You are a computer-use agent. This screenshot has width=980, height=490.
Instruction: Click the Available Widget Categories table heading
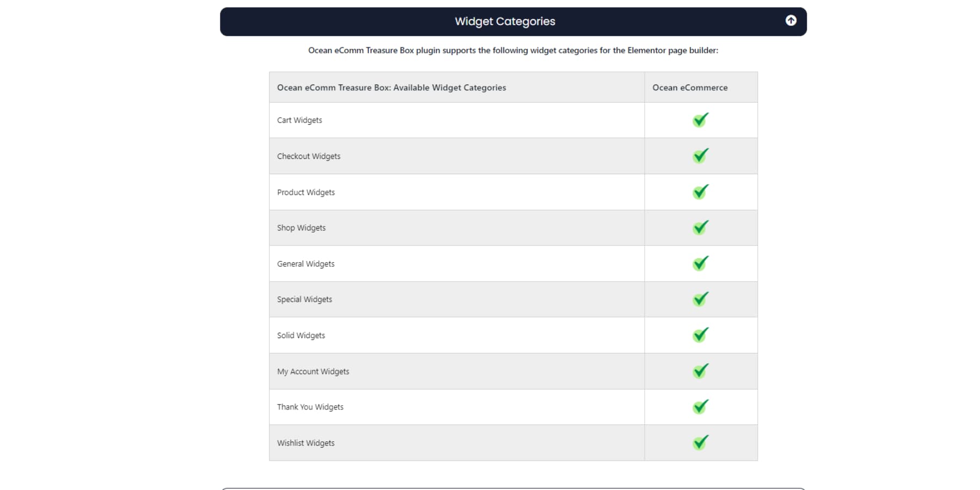pyautogui.click(x=391, y=87)
